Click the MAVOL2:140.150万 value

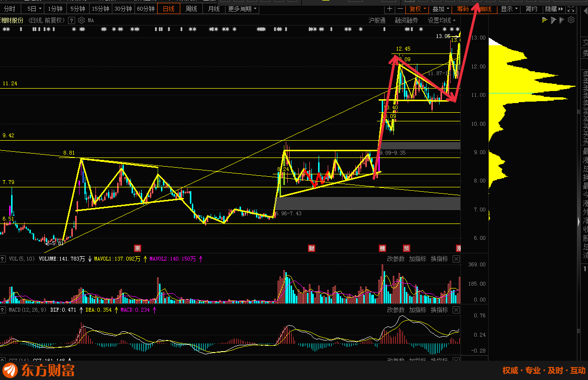coord(173,259)
